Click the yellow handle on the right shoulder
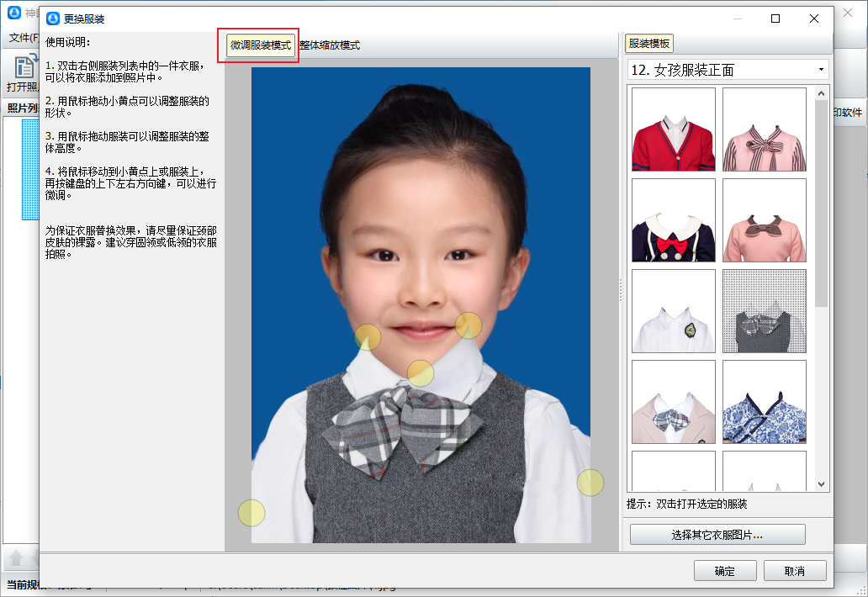 [x=590, y=483]
